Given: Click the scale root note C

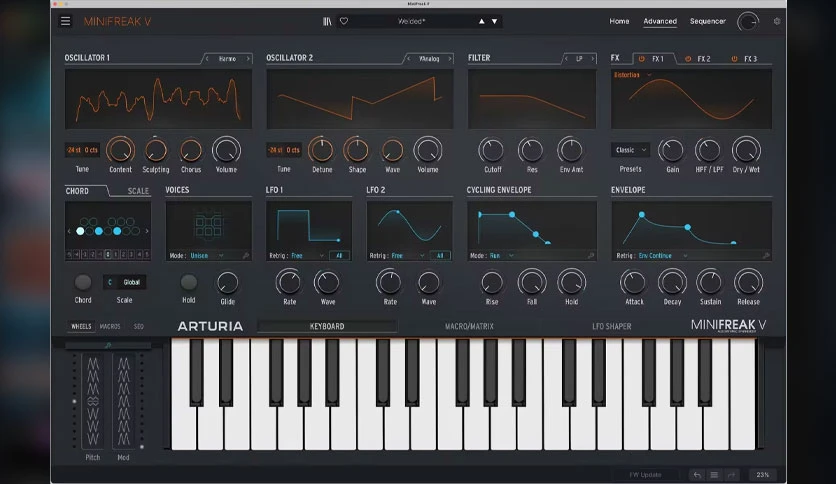Looking at the screenshot, I should tap(110, 283).
